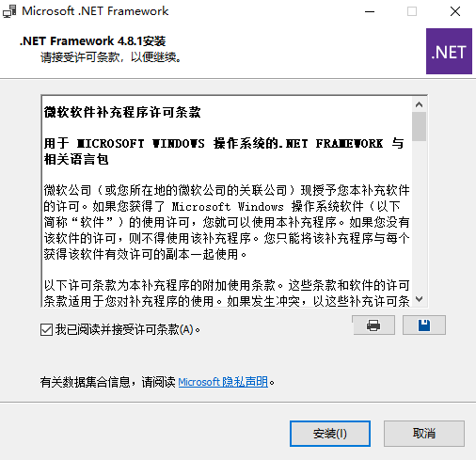Click the save license terms floppy icon
476x460 pixels.
(x=424, y=325)
